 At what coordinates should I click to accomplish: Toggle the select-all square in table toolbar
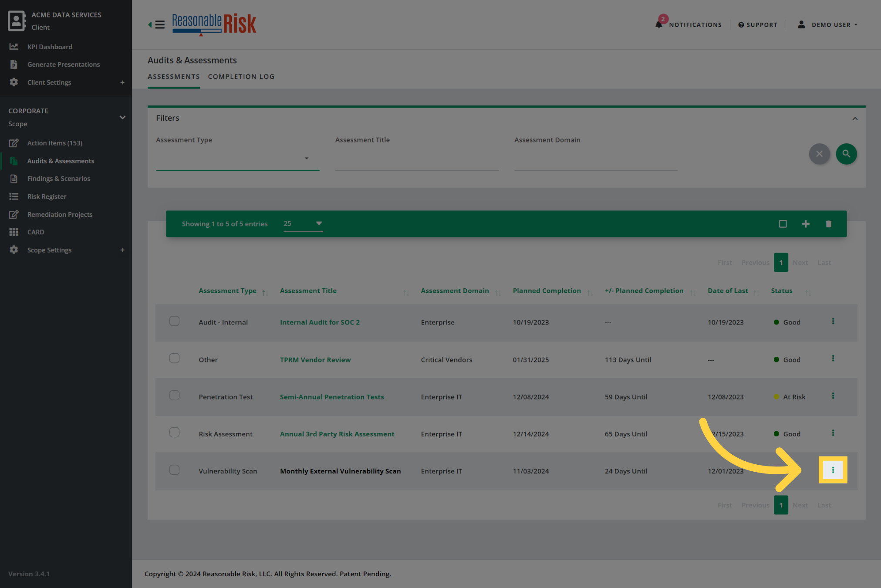click(783, 224)
